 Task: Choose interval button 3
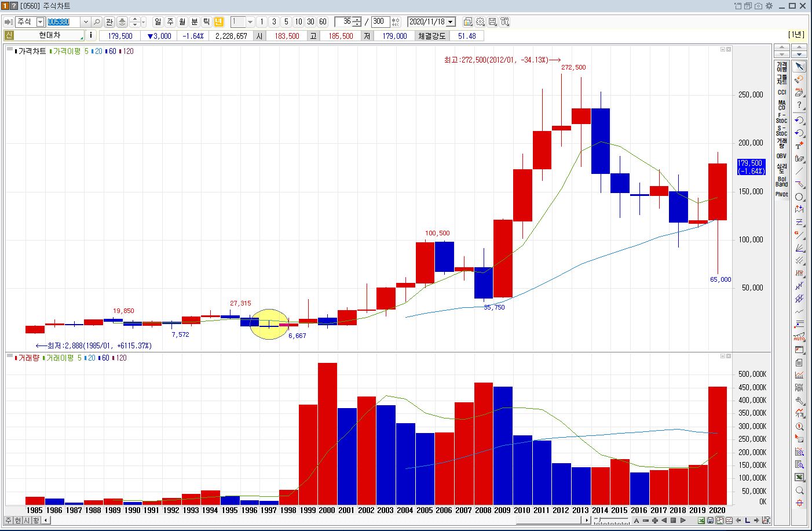[273, 22]
